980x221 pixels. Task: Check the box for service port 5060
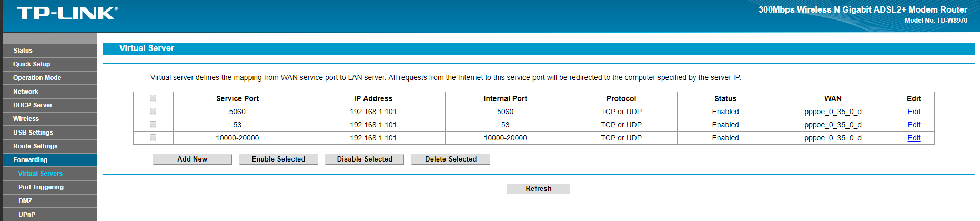click(153, 111)
